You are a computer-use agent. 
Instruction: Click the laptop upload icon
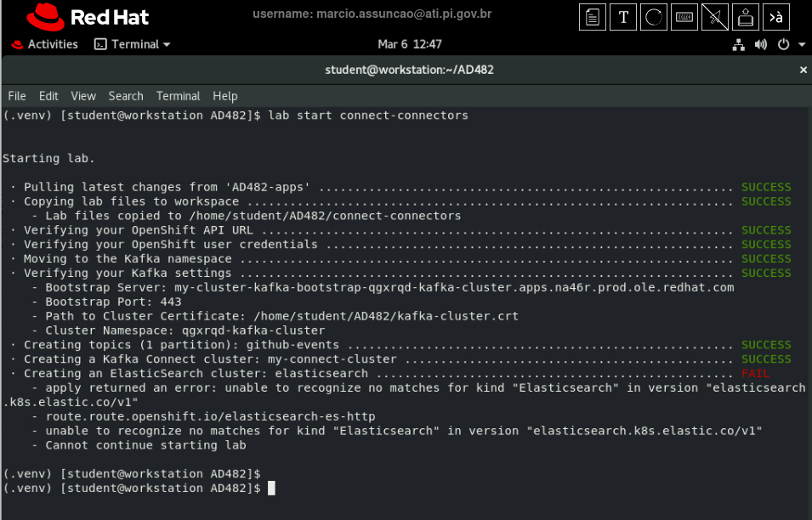point(745,18)
